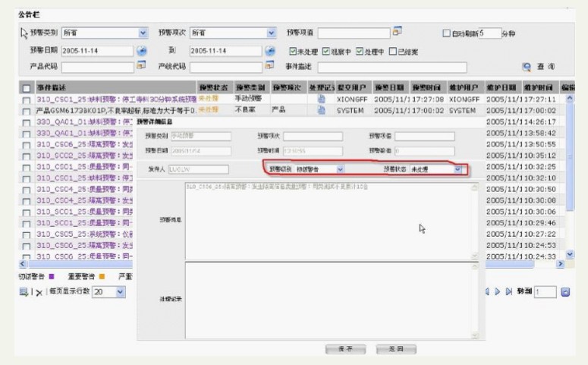Image resolution: width=588 pixels, height=365 pixels.
Task: Click purple 初级警告 legend swatch
Action: (x=52, y=276)
